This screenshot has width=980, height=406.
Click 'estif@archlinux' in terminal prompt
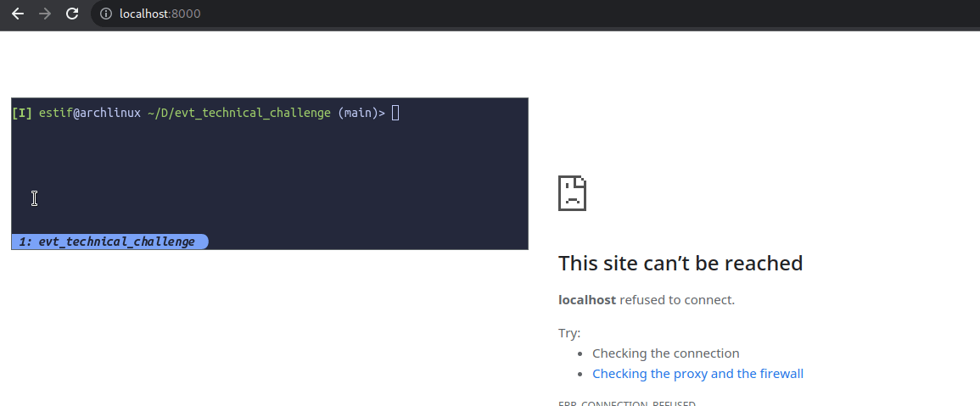click(90, 113)
